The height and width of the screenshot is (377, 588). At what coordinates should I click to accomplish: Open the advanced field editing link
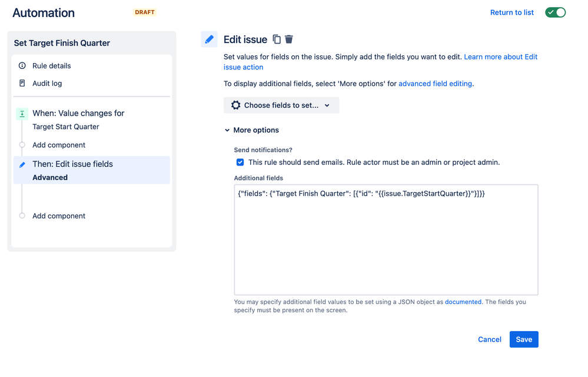435,84
